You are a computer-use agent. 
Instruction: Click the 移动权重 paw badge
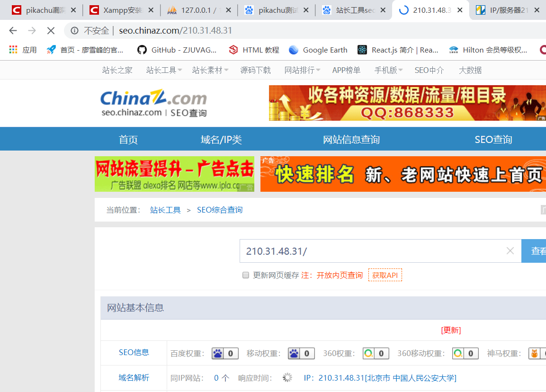coord(301,353)
